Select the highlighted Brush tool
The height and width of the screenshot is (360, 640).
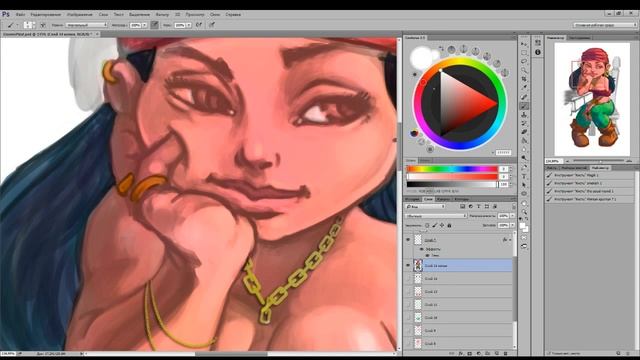pyautogui.click(x=524, y=106)
